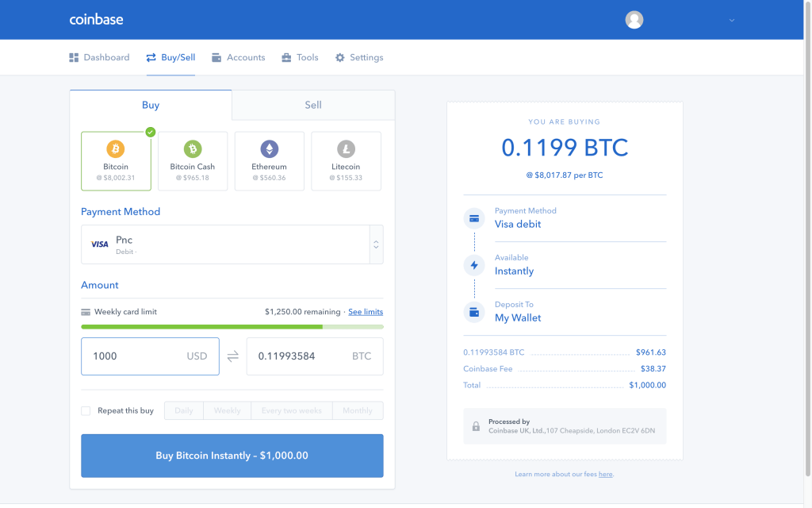Screen dimensions: 812x508
Task: Select the Bitcoin card
Action: [x=116, y=161]
